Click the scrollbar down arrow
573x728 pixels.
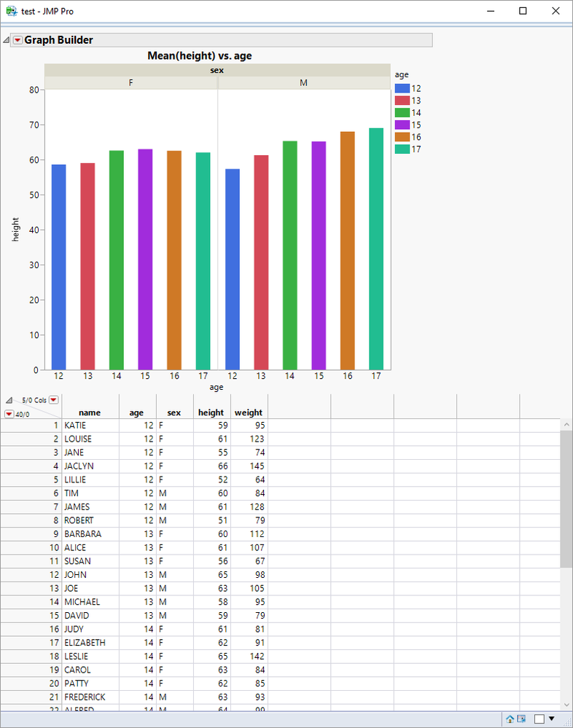tap(566, 705)
